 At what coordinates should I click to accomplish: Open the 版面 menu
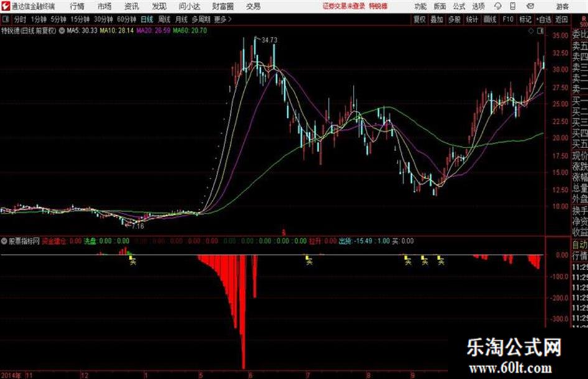(440, 6)
